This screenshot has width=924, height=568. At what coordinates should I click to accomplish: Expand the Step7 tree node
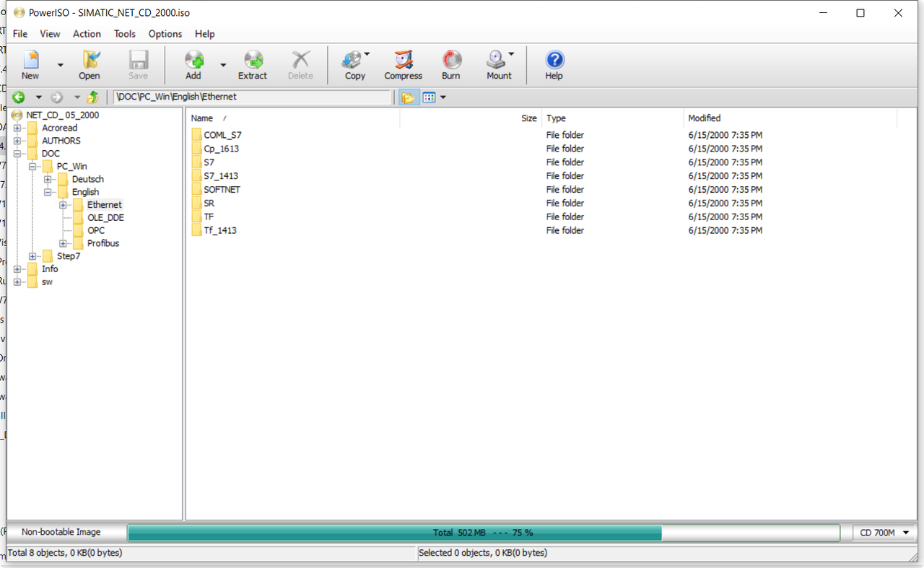pos(32,256)
